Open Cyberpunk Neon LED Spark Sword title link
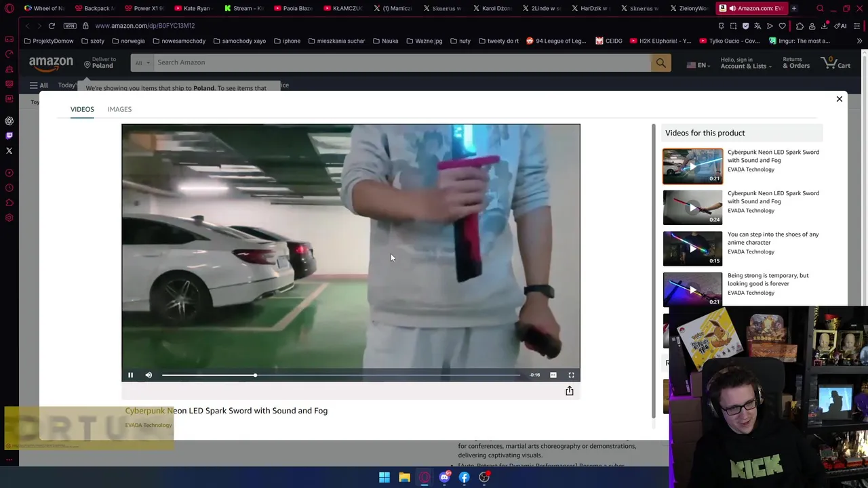 coord(226,411)
